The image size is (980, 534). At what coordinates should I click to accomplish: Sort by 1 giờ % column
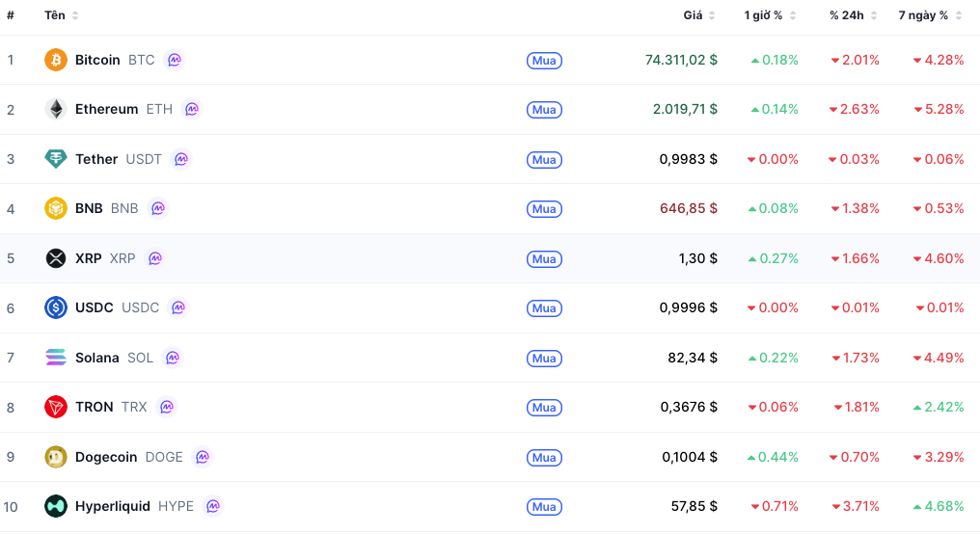(x=770, y=15)
